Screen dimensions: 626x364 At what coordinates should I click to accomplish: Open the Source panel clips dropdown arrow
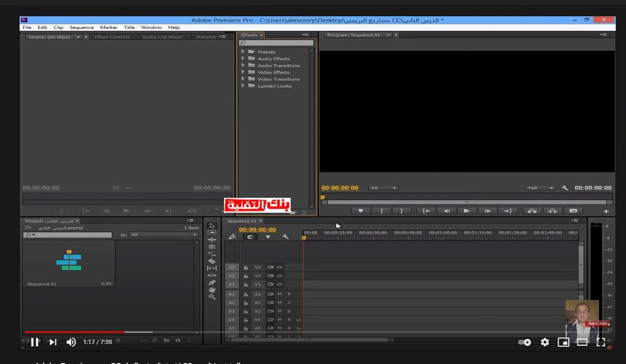[x=78, y=37]
